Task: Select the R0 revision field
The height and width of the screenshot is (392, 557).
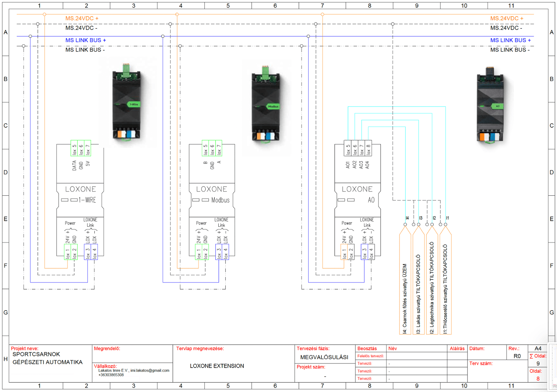Action: (x=517, y=356)
